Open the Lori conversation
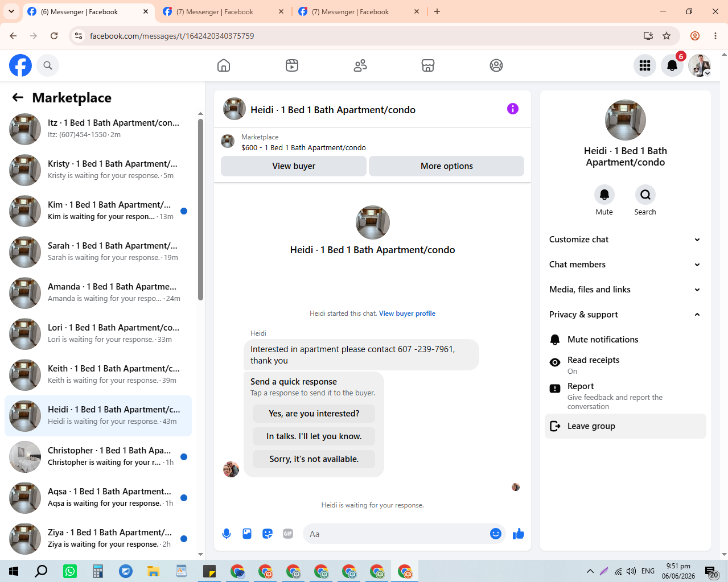 pyautogui.click(x=98, y=334)
